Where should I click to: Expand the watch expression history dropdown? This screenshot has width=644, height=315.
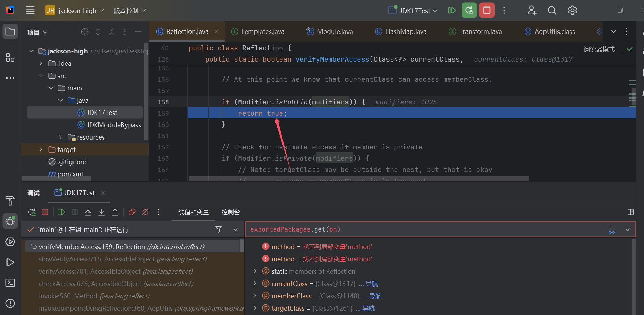click(628, 230)
